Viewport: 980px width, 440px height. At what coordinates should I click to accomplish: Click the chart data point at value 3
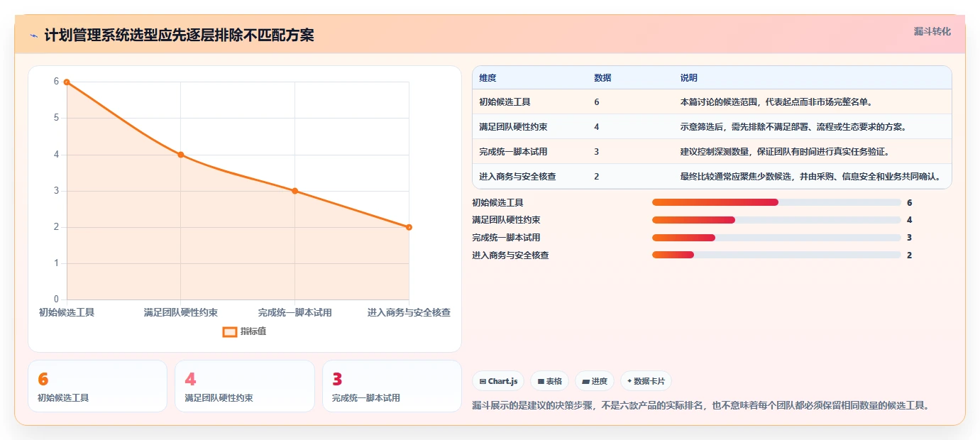click(x=295, y=191)
